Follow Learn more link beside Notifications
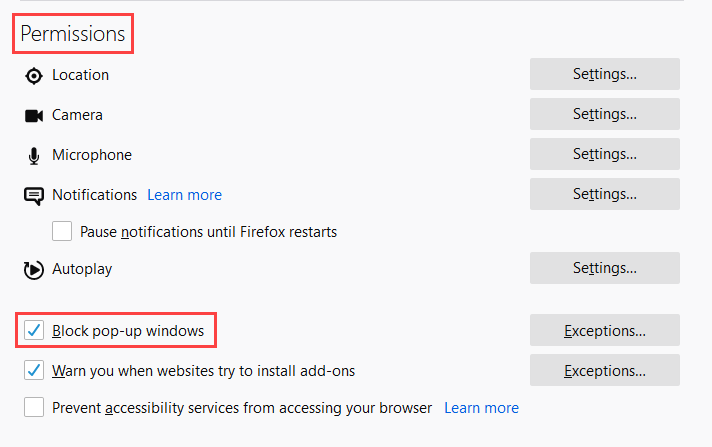This screenshot has height=447, width=712. tap(184, 195)
